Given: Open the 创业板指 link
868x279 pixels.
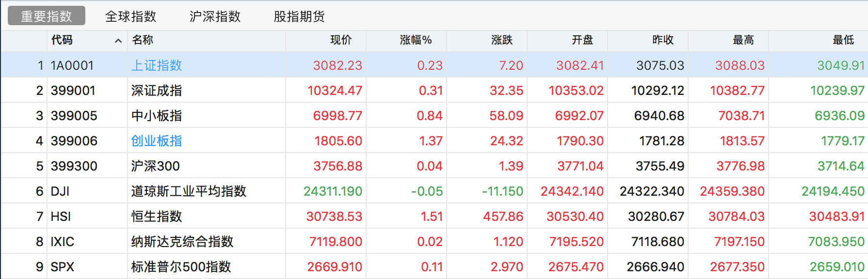Looking at the screenshot, I should coord(157,141).
